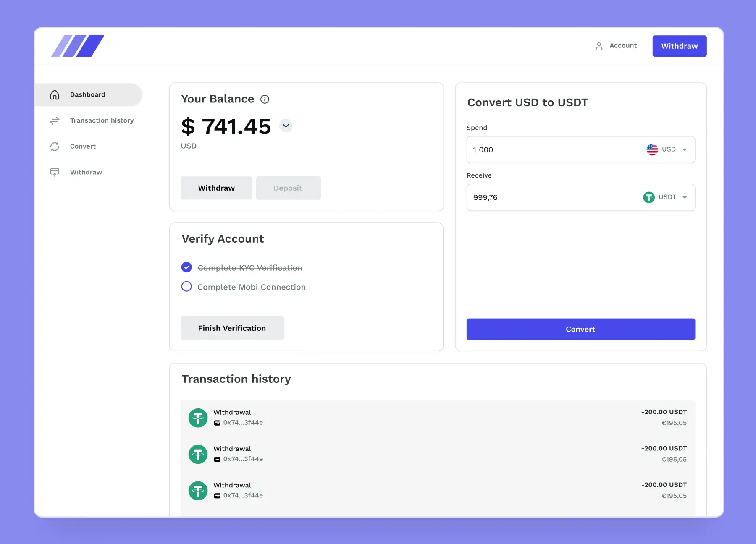Click third row's €195,05 value

(x=674, y=496)
